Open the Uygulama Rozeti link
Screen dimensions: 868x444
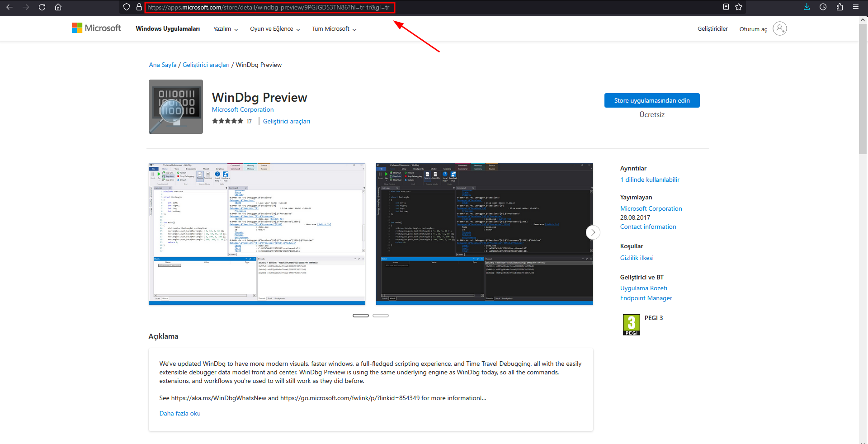point(644,288)
